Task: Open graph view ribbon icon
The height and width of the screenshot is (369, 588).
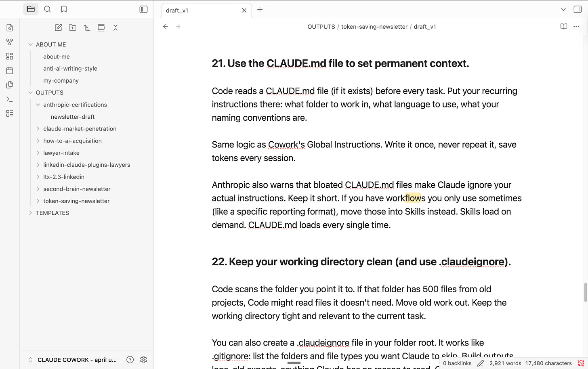Action: coord(10,42)
